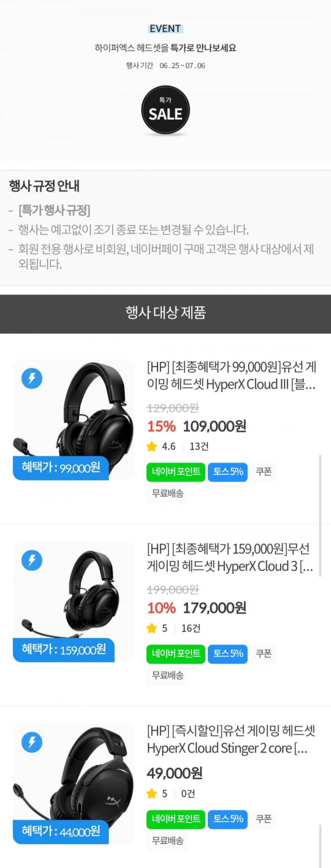Screen dimensions: 331x868
Task: Open the wireless HyperX Cloud 3 product image
Action: 73,602
